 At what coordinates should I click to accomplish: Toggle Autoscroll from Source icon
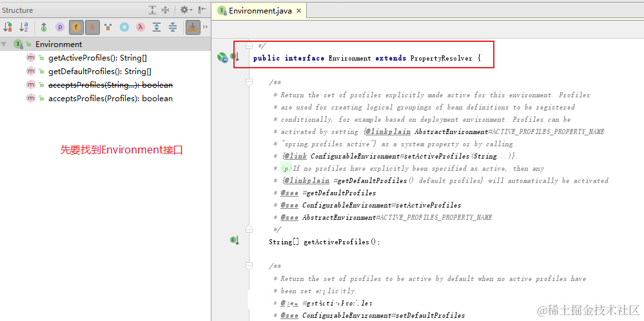click(192, 28)
